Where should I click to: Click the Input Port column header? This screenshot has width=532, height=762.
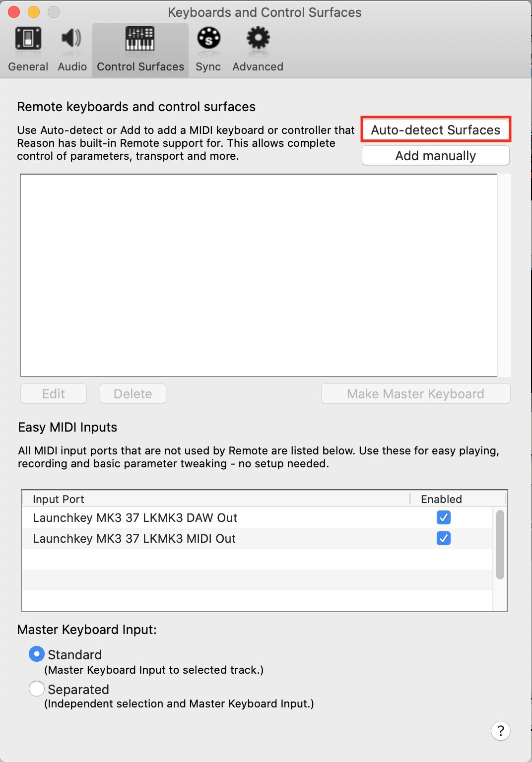[x=216, y=499]
